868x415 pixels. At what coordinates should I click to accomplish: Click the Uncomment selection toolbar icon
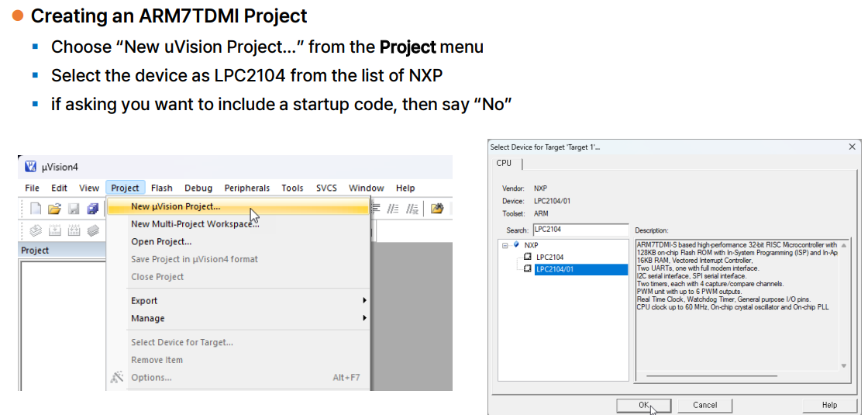(x=412, y=209)
